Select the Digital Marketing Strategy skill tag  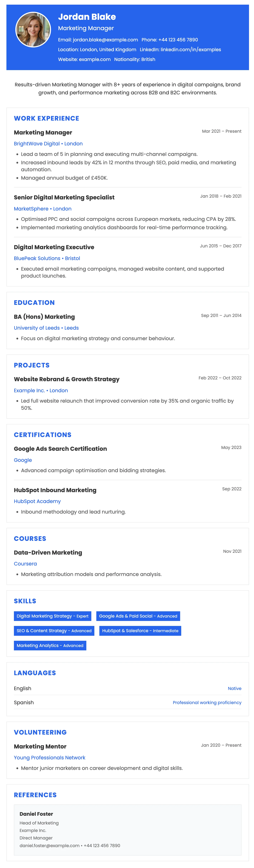click(53, 616)
